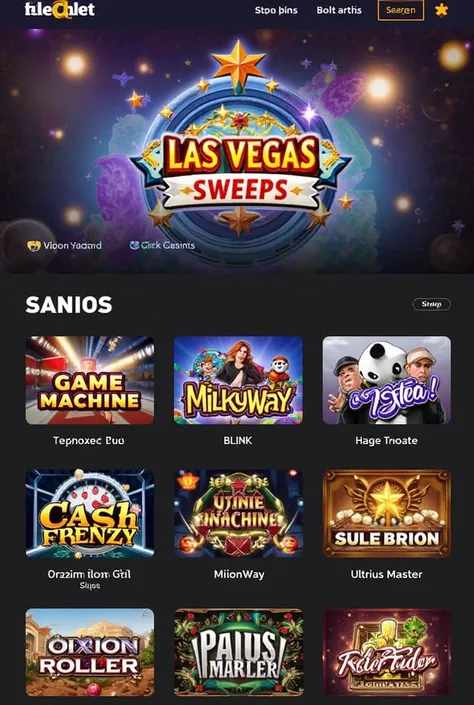Select the Cash Frenzy game tile

[x=90, y=513]
